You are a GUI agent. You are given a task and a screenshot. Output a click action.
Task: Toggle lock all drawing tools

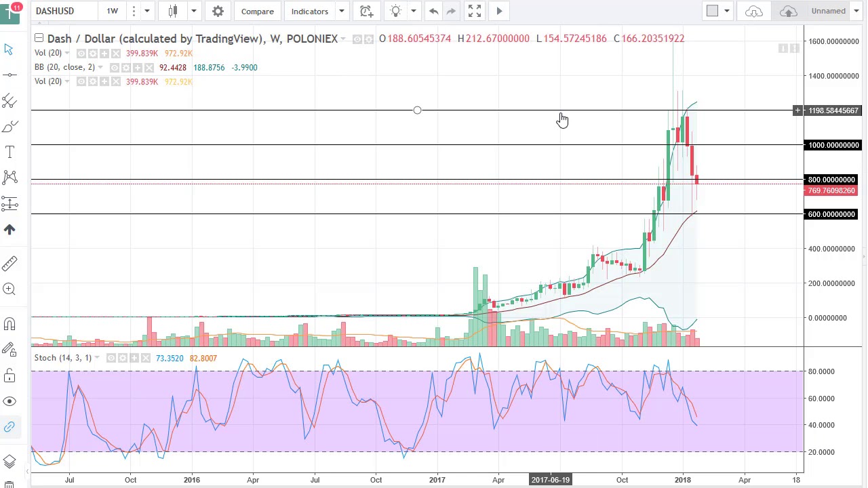[x=9, y=375]
